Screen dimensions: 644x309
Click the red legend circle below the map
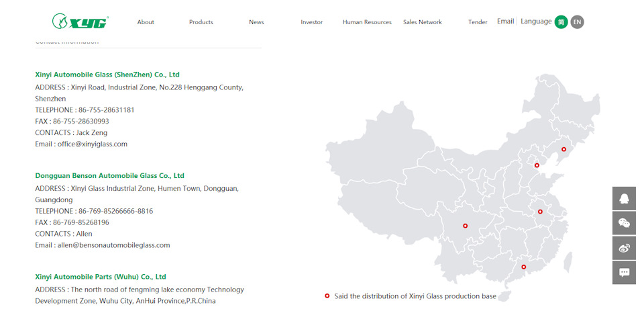point(327,296)
